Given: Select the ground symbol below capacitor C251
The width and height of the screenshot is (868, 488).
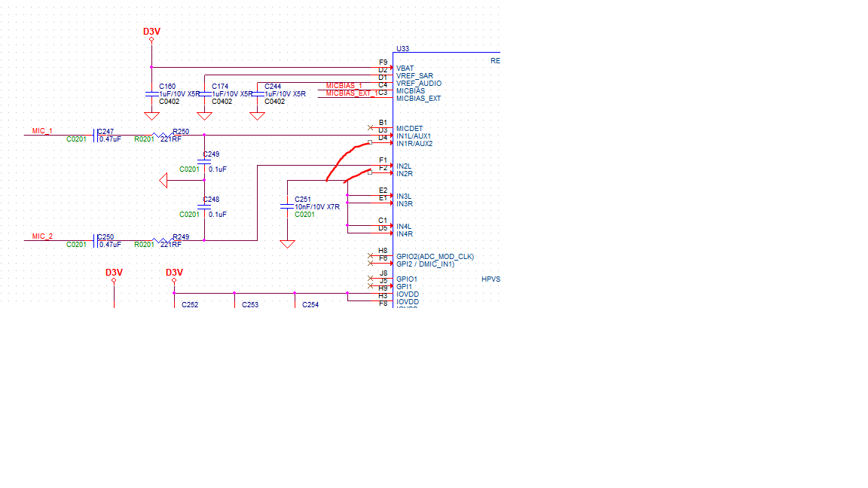Looking at the screenshot, I should click(287, 244).
